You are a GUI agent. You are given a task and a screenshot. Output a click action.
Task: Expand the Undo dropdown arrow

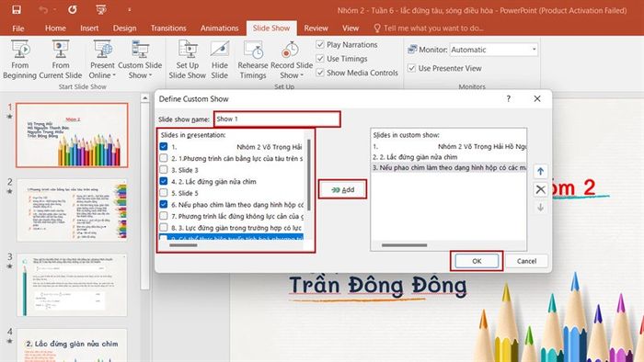click(54, 10)
